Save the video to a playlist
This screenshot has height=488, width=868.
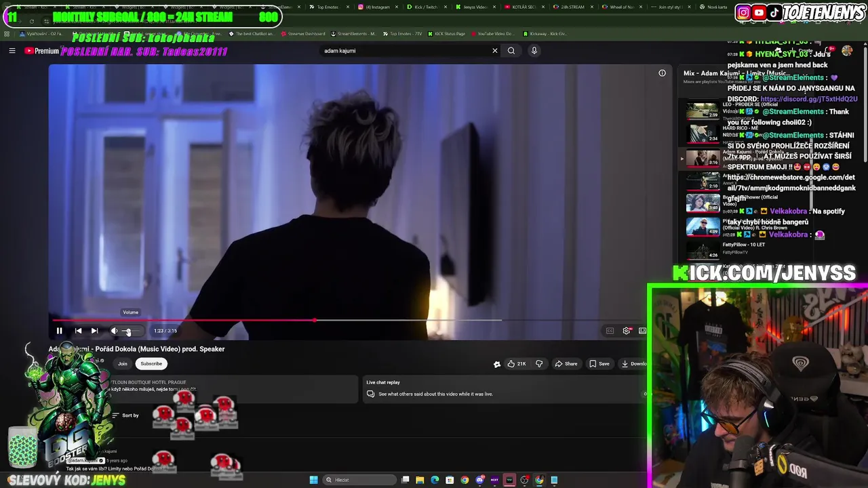pyautogui.click(x=599, y=364)
